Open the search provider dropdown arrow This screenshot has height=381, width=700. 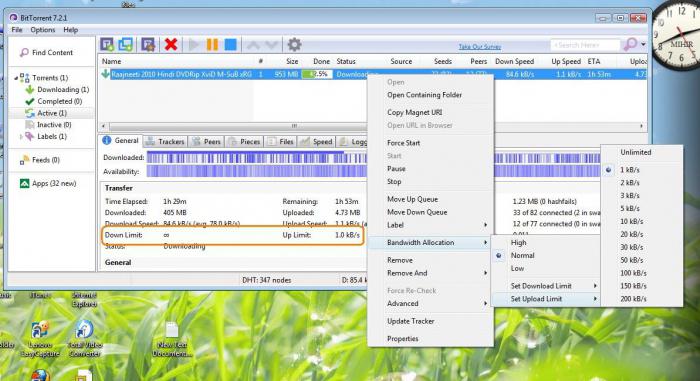click(x=643, y=44)
